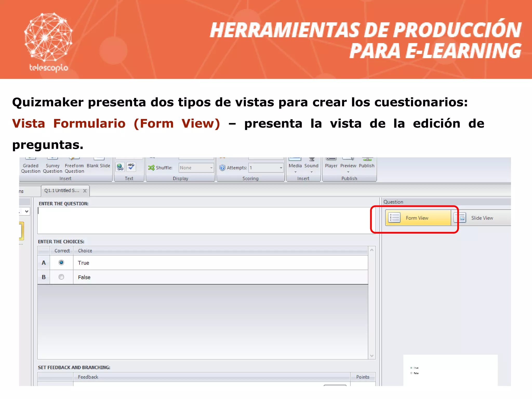Click the slide preview thumbnail
Screen dimensions: 532x399
tap(450, 370)
